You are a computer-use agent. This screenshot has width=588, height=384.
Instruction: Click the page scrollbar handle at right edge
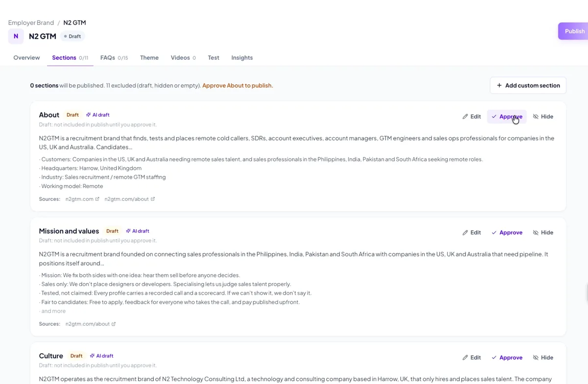click(x=587, y=293)
